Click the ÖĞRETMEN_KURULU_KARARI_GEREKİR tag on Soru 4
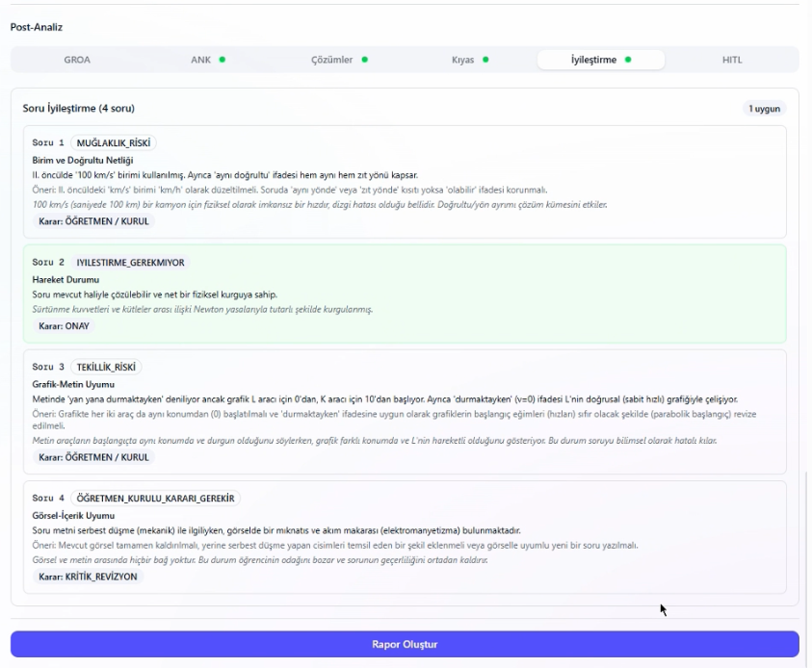812x668 pixels. coord(156,498)
